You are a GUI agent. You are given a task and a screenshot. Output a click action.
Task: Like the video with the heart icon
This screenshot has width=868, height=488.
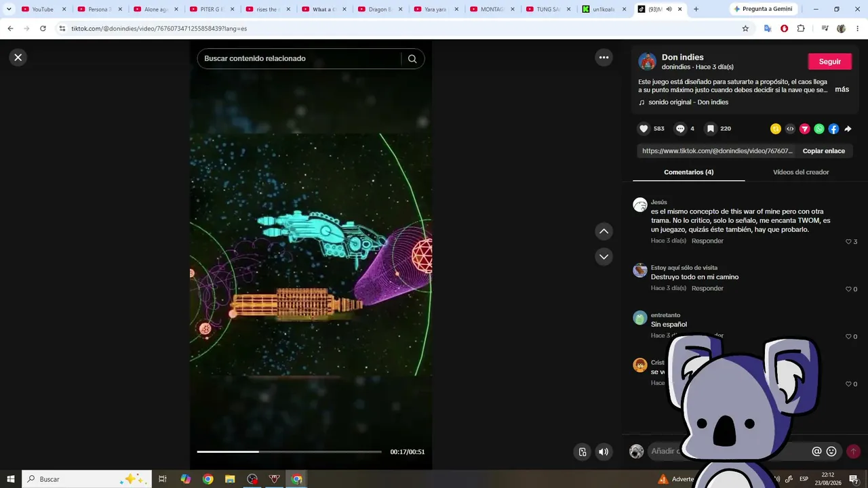coord(644,129)
